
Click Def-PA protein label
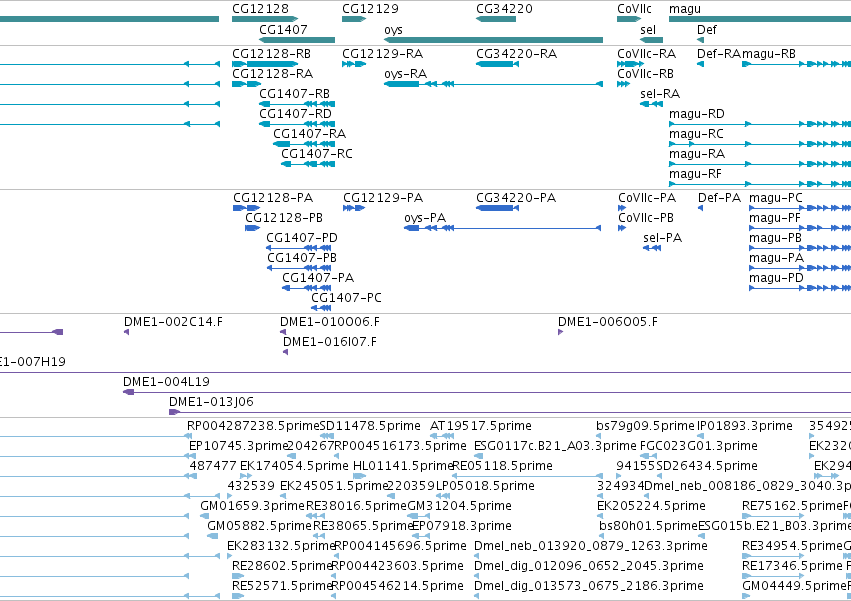point(719,198)
